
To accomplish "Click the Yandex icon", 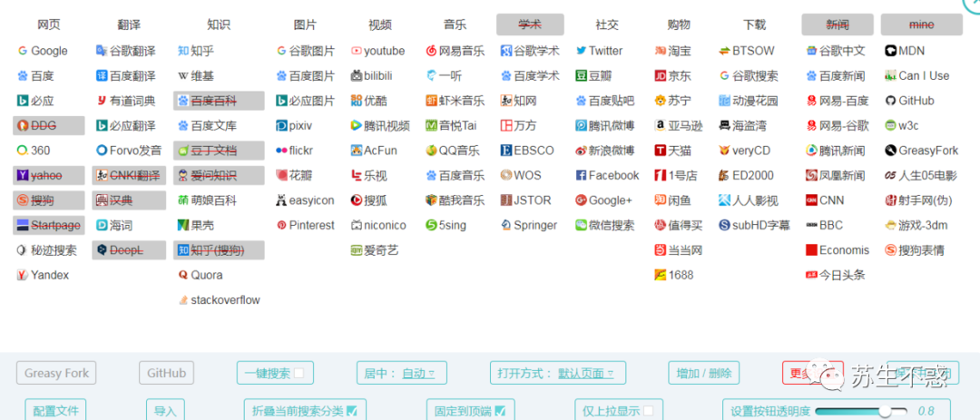I will (x=23, y=275).
